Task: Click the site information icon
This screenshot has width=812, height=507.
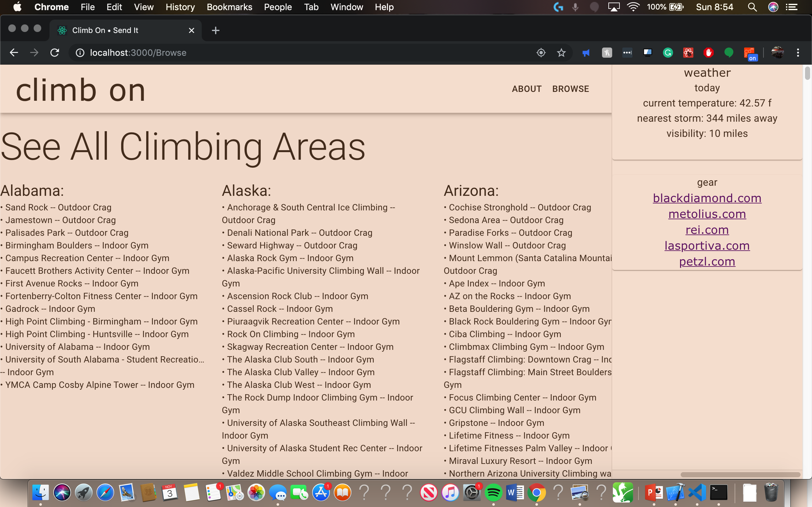Action: click(80, 53)
